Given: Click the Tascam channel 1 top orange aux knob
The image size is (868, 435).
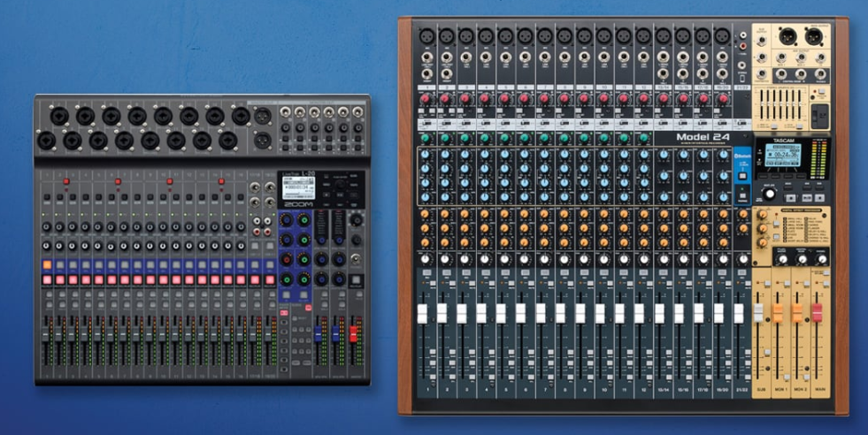Looking at the screenshot, I should [x=425, y=214].
